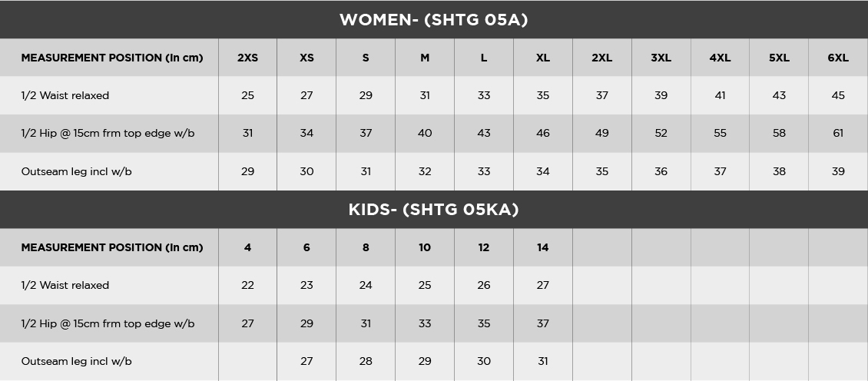The height and width of the screenshot is (381, 868).
Task: Click kids size 10 hip value 33
Action: [x=425, y=323]
